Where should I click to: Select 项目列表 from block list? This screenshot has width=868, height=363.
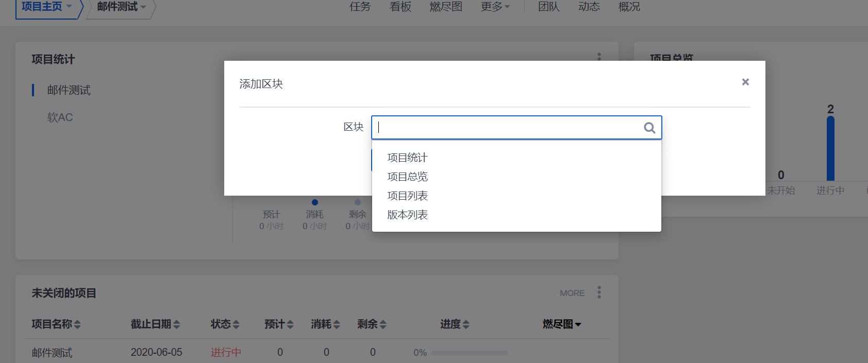point(407,196)
